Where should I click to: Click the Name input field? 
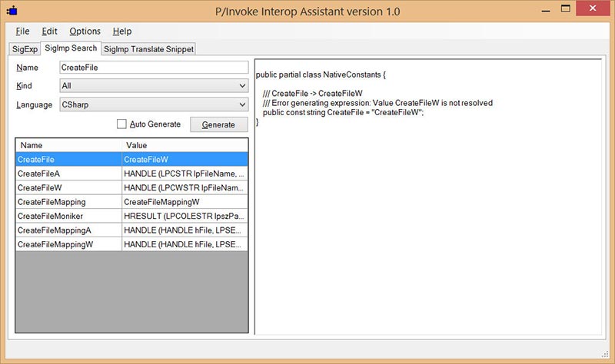[x=153, y=68]
